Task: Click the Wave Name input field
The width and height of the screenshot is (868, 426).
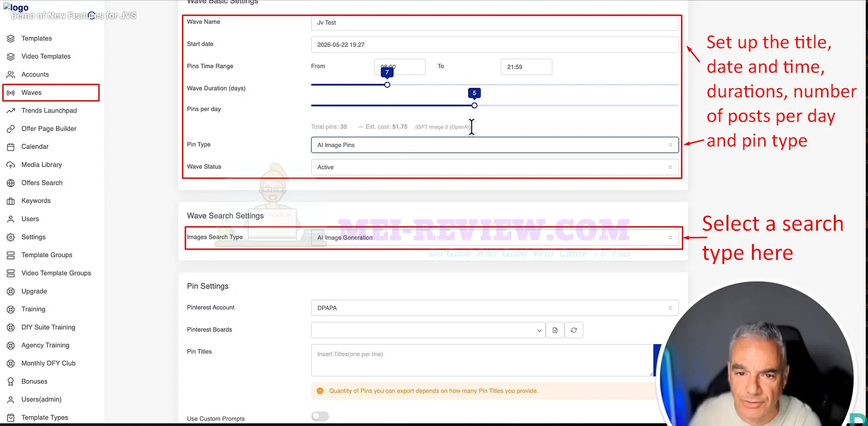Action: (495, 23)
